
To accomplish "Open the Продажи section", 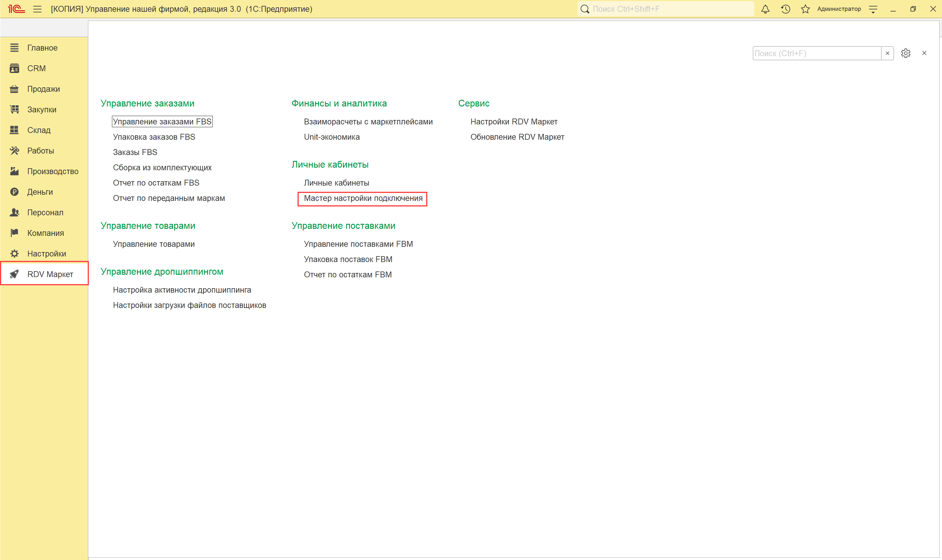I will (44, 89).
